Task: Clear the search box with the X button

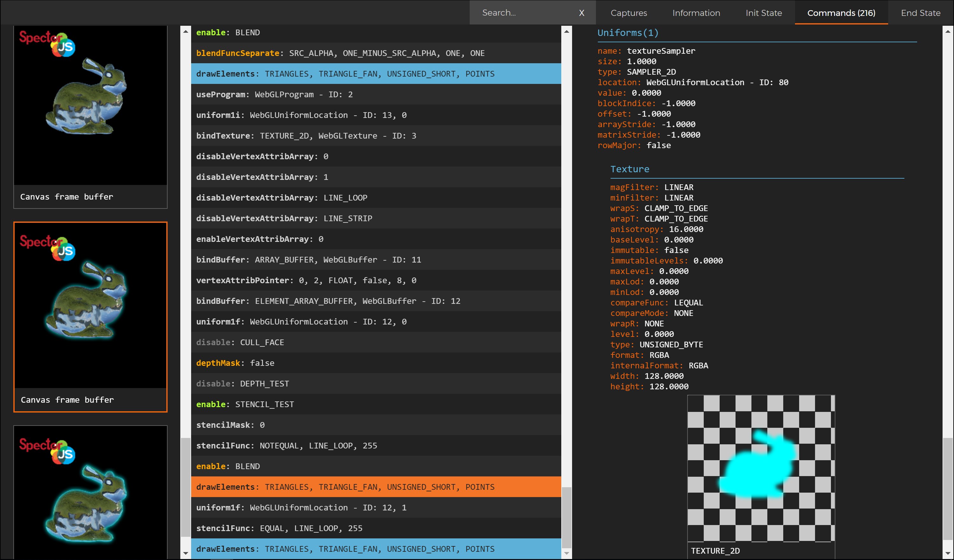Action: [x=582, y=13]
